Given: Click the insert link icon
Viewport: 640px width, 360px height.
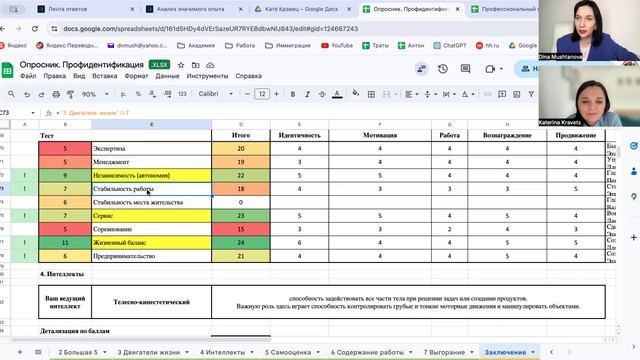Looking at the screenshot, I should pyautogui.click(x=487, y=94).
